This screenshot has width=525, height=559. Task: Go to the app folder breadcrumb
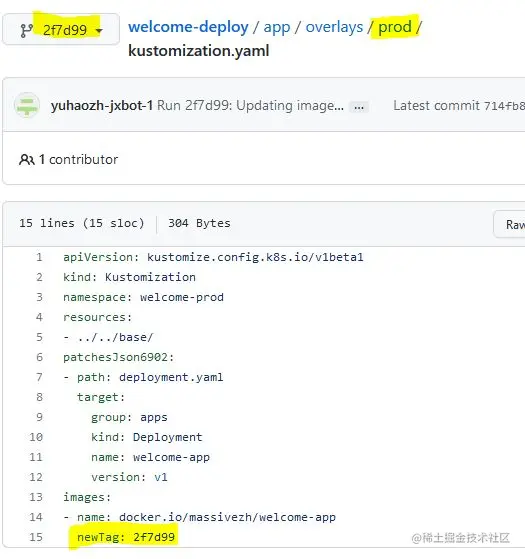tap(277, 28)
